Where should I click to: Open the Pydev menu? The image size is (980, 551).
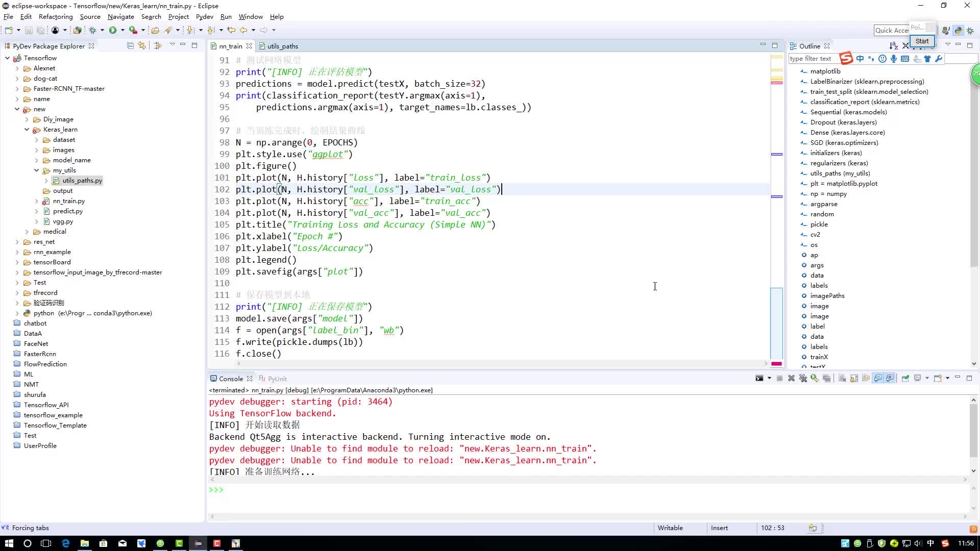pos(204,17)
